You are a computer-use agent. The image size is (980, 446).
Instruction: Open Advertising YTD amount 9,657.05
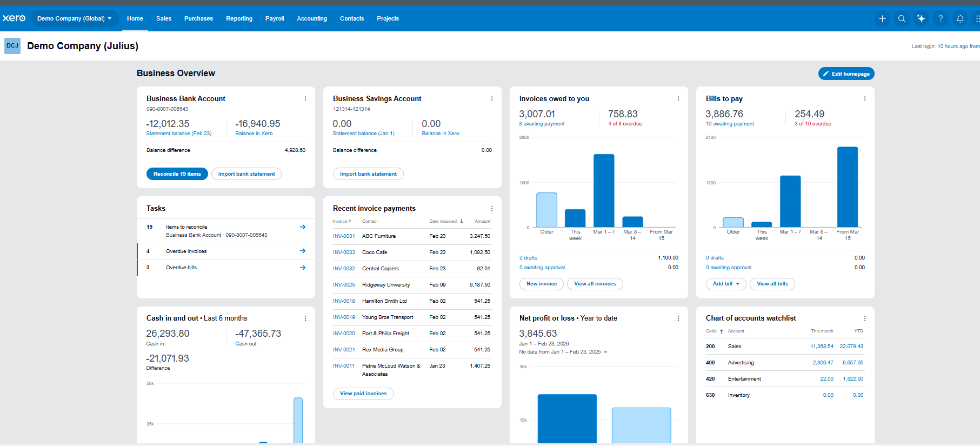coord(853,363)
